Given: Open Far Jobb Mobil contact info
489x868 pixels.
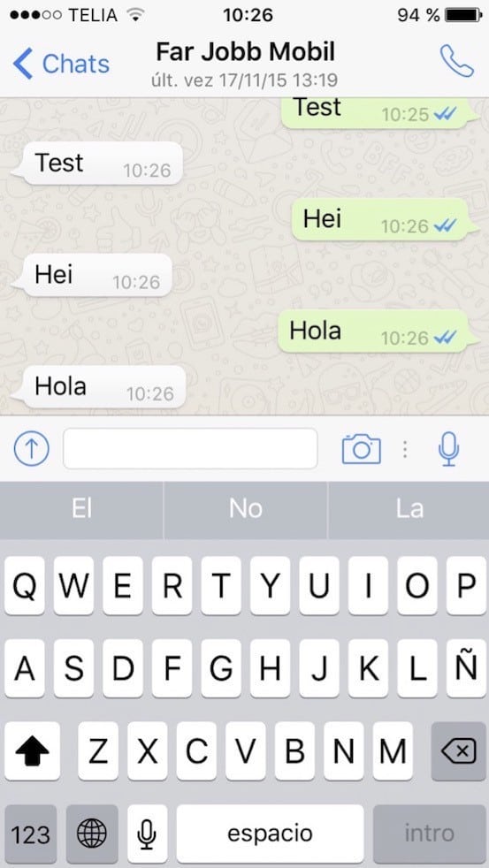Looking at the screenshot, I should tap(245, 64).
